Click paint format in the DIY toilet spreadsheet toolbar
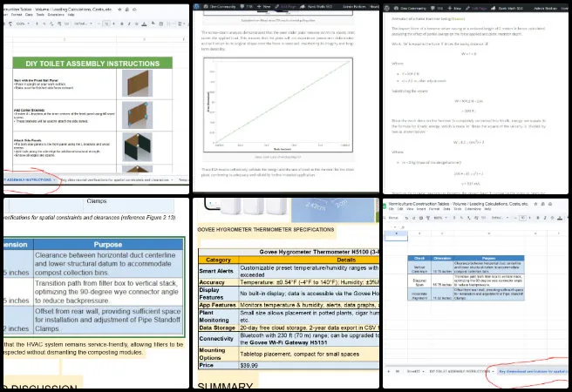 point(10,24)
